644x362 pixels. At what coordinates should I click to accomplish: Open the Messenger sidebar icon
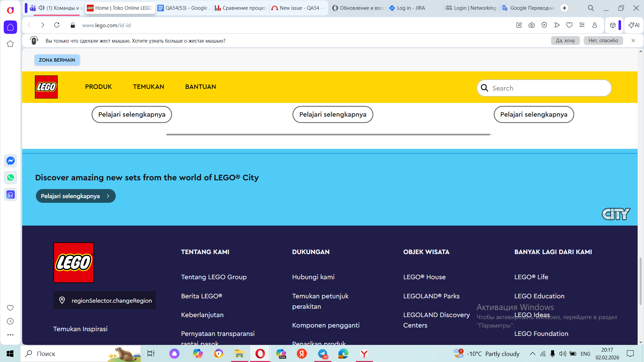pyautogui.click(x=10, y=161)
